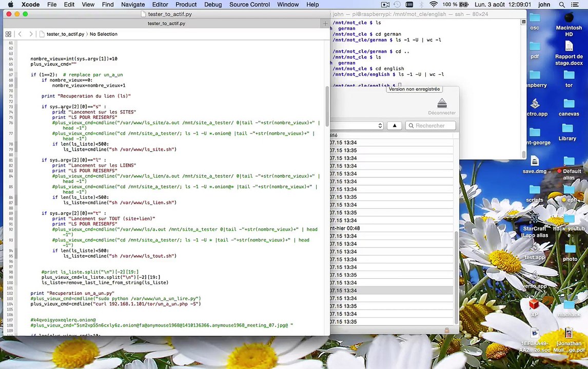Open the No Selection jump bar menu
The height and width of the screenshot is (369, 588).
(103, 34)
